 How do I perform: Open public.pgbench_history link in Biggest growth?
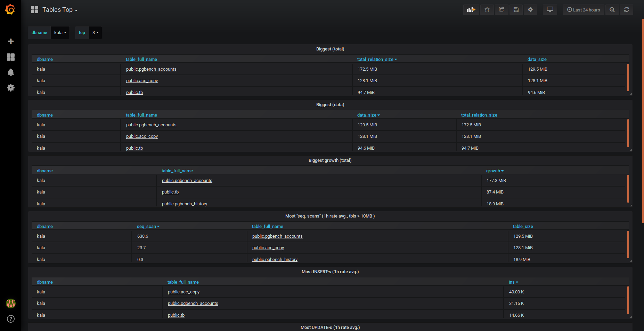tap(184, 204)
